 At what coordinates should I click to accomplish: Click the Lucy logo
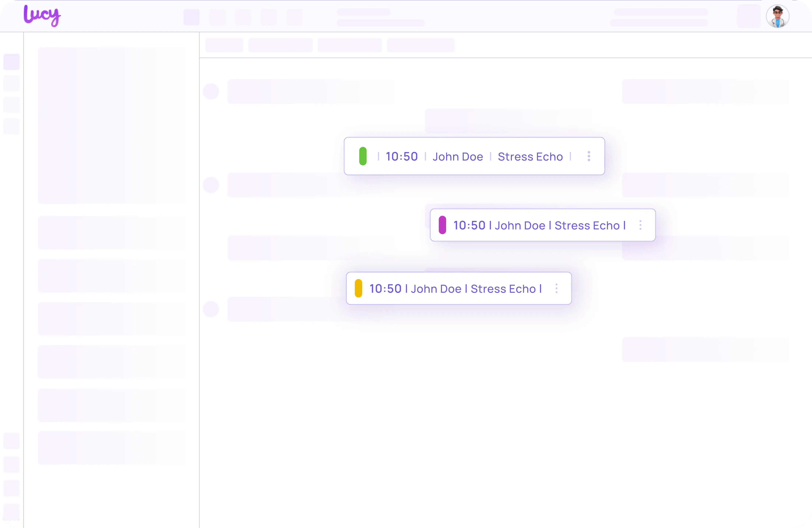(42, 16)
